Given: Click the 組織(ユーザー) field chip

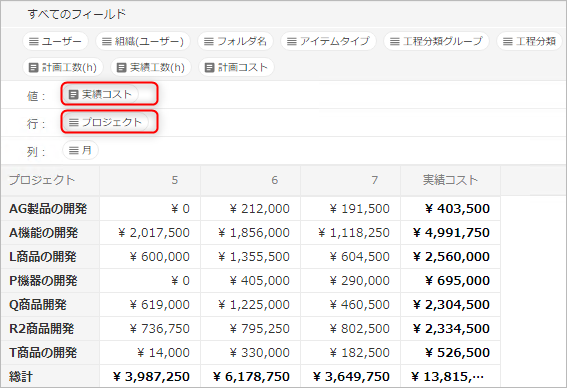Looking at the screenshot, I should (142, 41).
